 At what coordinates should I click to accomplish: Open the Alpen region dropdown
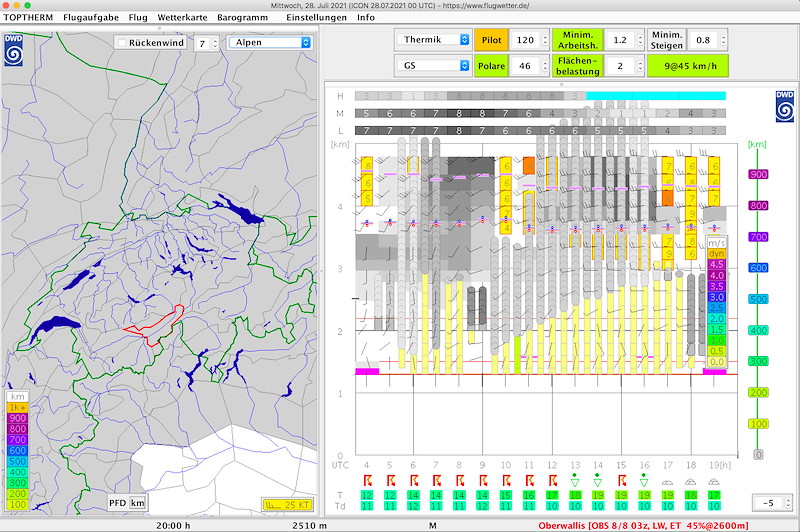(x=269, y=42)
